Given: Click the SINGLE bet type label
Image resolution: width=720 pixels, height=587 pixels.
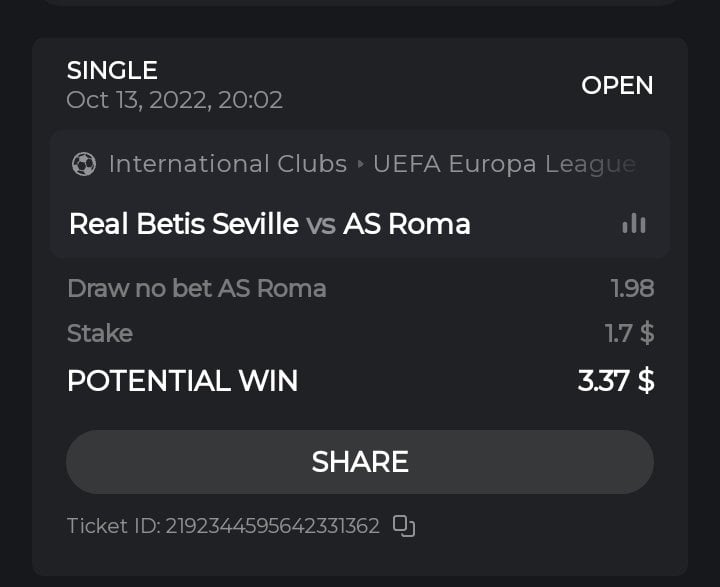Looking at the screenshot, I should (x=112, y=70).
